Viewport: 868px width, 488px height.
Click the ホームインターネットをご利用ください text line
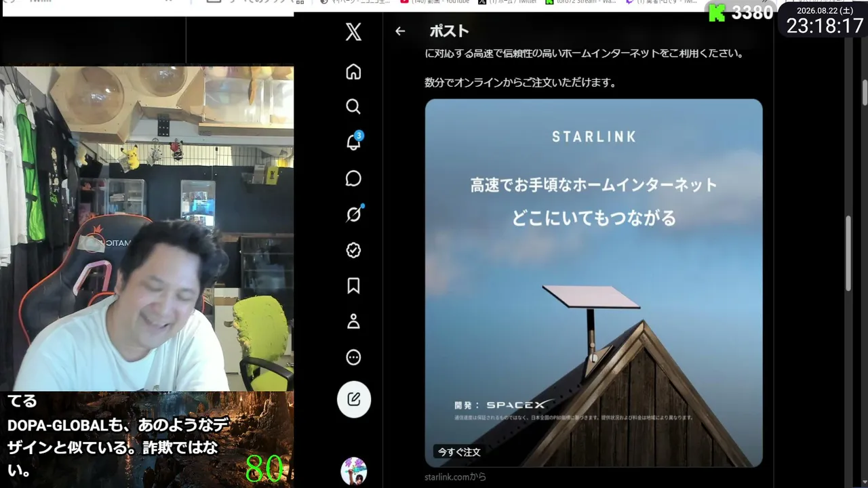pyautogui.click(x=584, y=53)
